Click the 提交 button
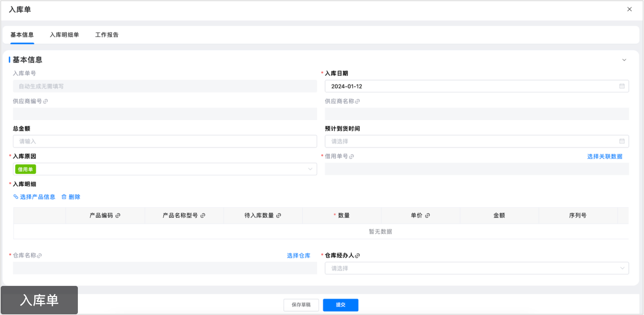The width and height of the screenshot is (644, 315). [x=341, y=305]
